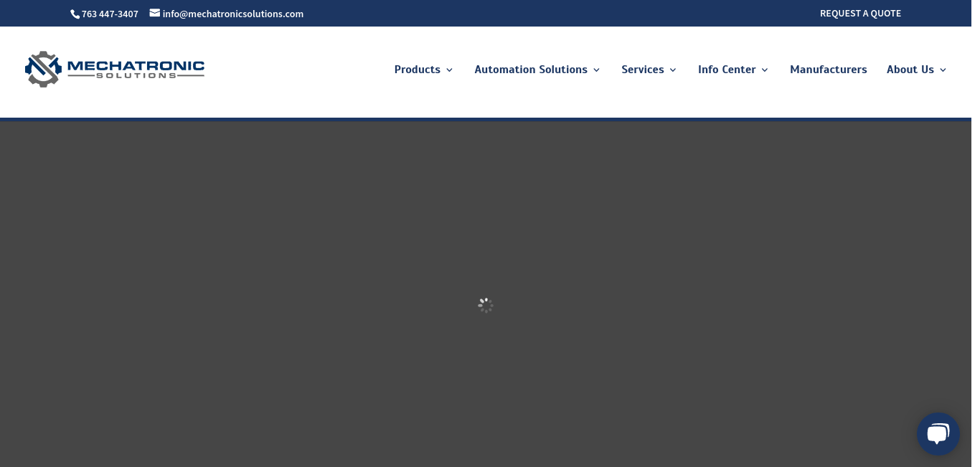Click the gear emblem in the logo
The width and height of the screenshot is (980, 467).
[x=43, y=69]
